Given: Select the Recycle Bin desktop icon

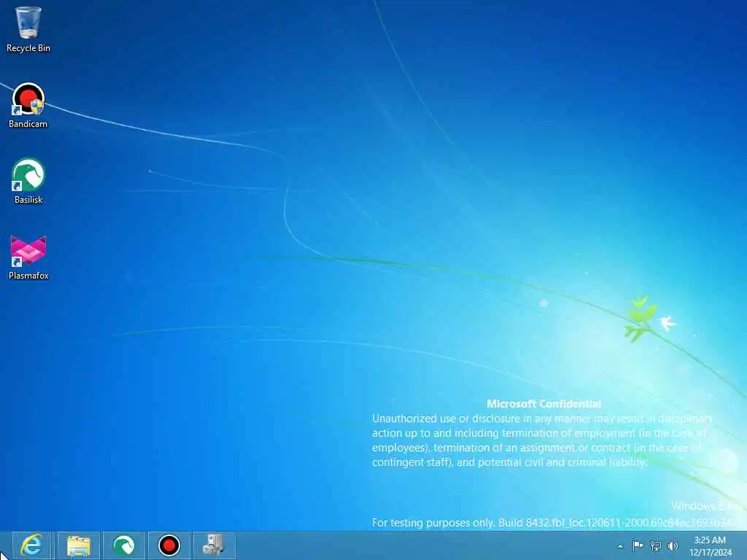Looking at the screenshot, I should point(28,29).
